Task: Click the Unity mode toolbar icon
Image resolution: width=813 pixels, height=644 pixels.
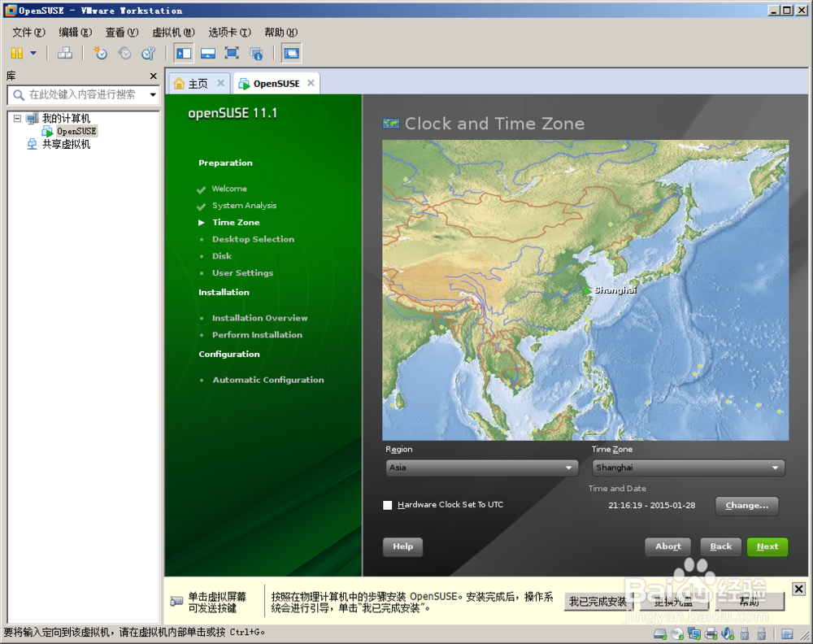Action: 256,53
